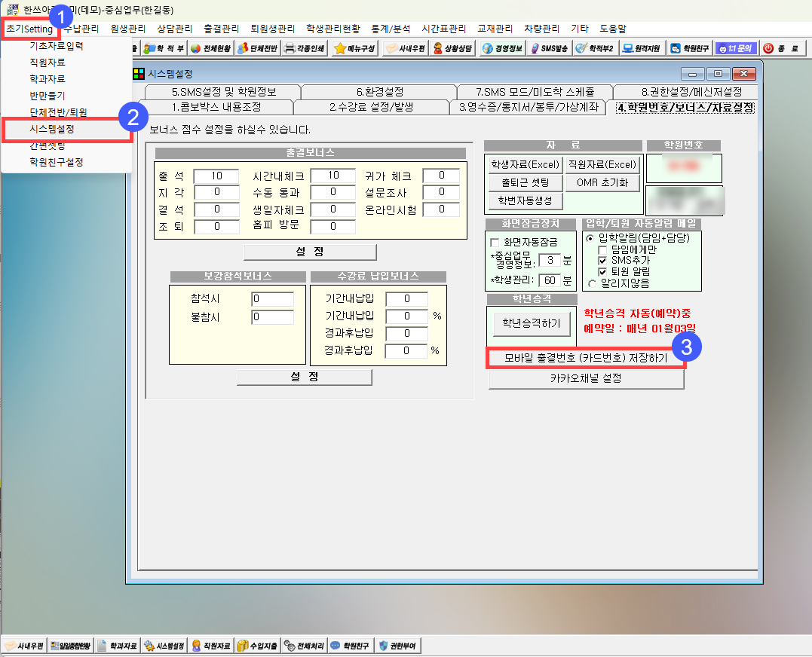Click the 출석 bonus input field
Screen dimensions: 812x657
tap(216, 176)
